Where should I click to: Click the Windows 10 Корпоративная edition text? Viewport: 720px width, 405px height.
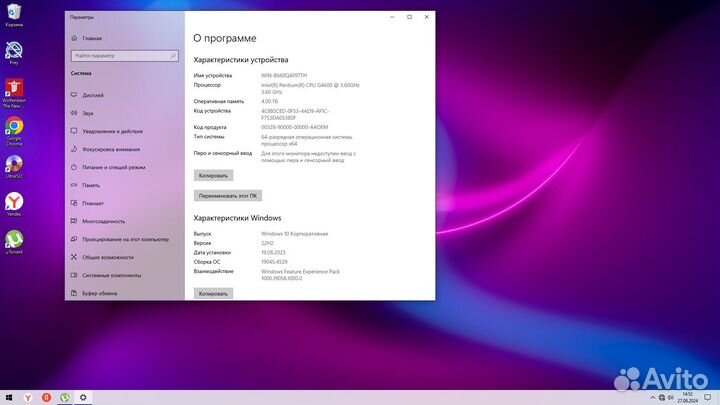pos(294,234)
